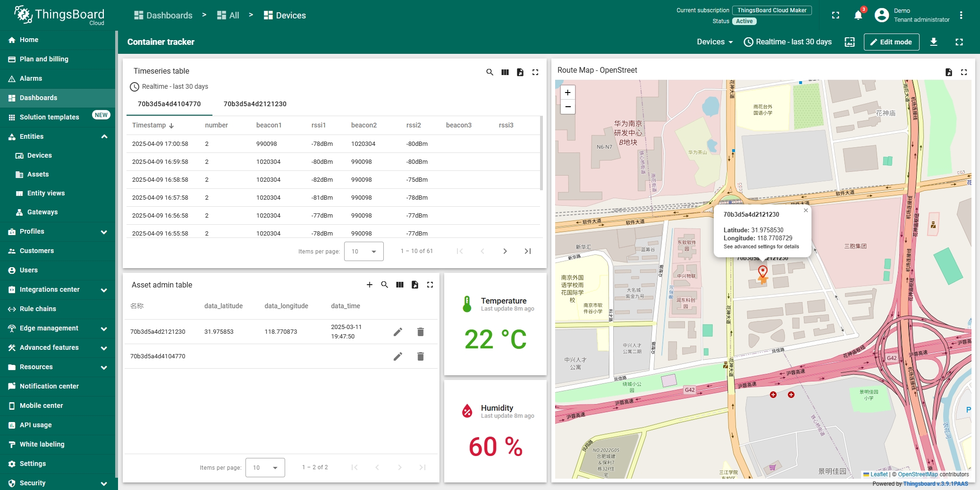Open Timeseries items per page dropdown
This screenshot has height=490, width=980.
pos(363,251)
